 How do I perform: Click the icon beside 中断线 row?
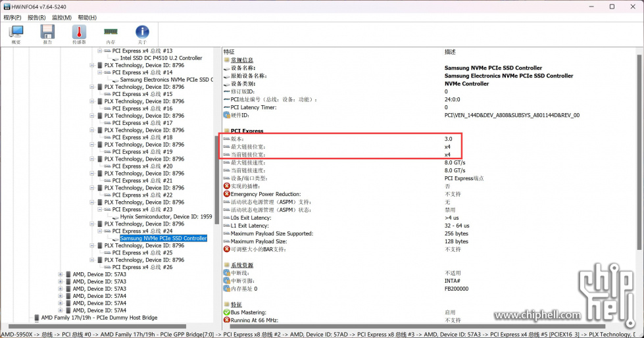[227, 273]
